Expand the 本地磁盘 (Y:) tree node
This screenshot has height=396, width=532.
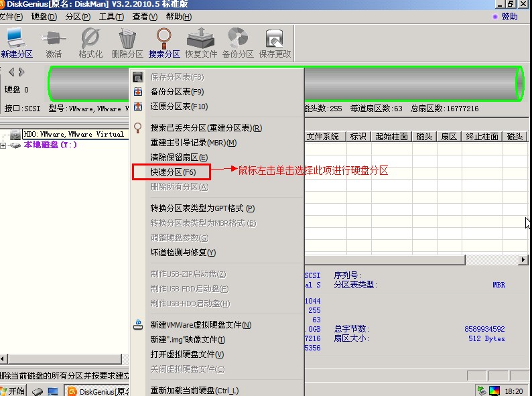tap(3, 145)
